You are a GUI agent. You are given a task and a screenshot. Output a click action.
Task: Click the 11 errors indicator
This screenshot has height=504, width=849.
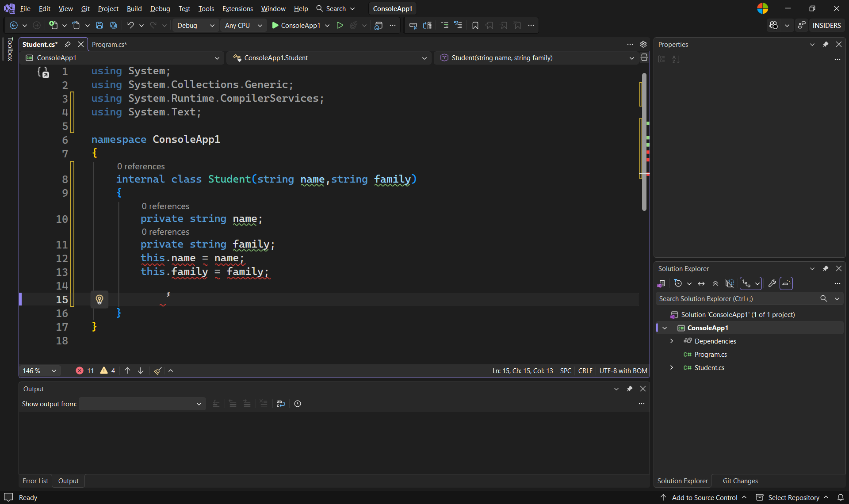pyautogui.click(x=85, y=371)
